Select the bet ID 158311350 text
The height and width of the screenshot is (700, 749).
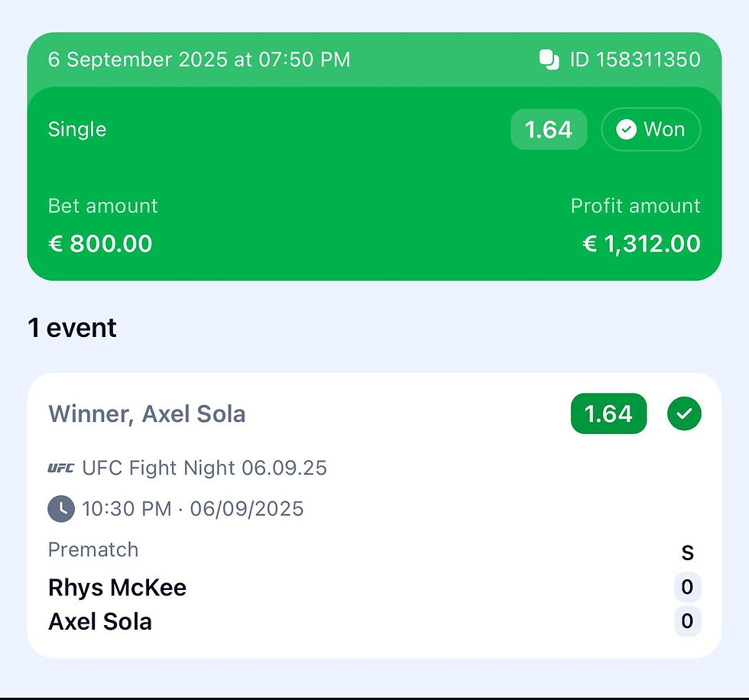pos(635,60)
